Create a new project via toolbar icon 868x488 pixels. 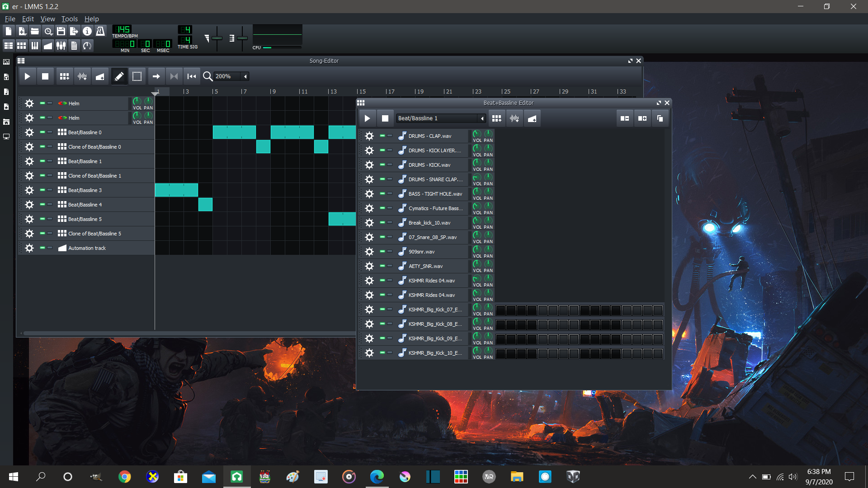9,31
